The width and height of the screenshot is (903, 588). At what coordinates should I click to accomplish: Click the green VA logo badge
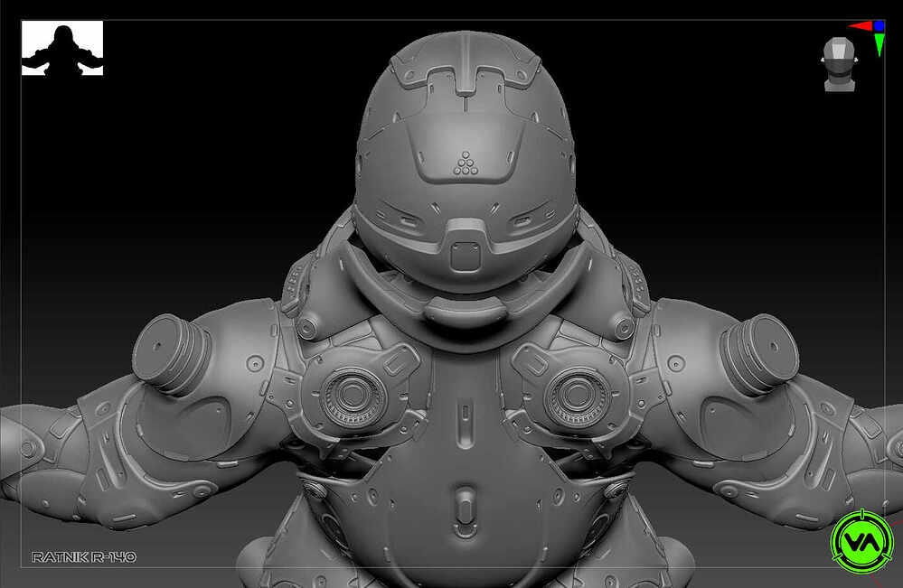click(x=862, y=541)
